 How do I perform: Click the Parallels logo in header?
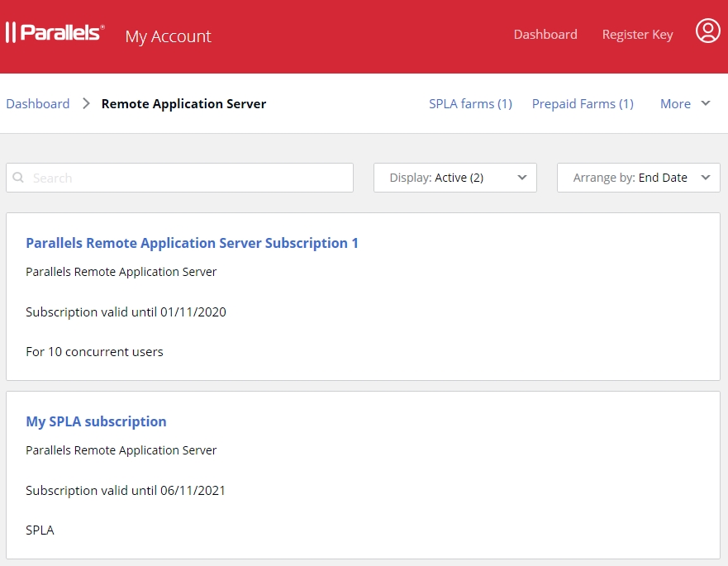(x=55, y=33)
